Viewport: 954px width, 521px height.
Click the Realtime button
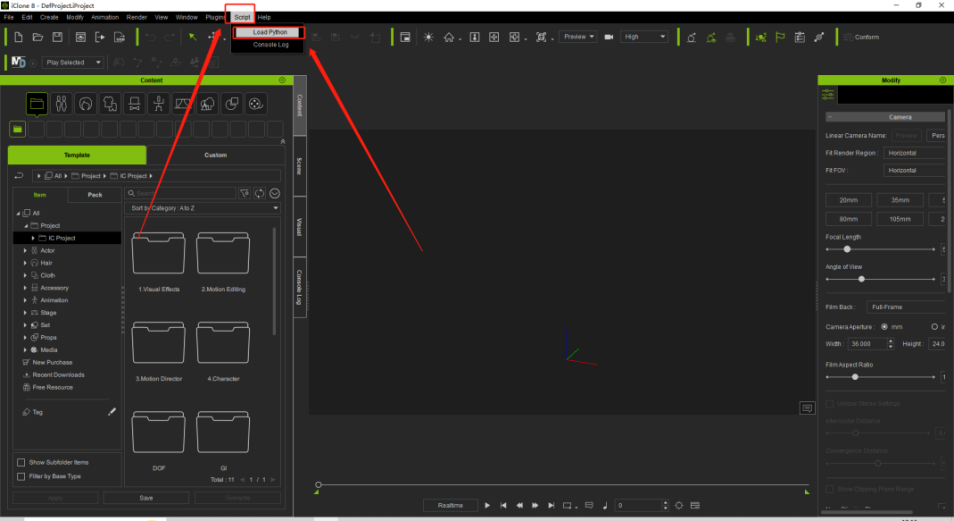450,505
